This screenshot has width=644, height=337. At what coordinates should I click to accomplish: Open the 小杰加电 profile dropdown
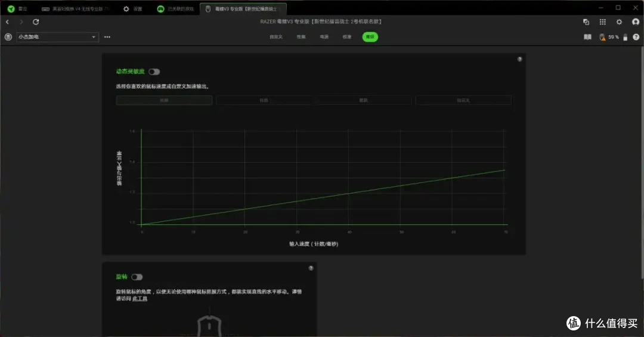click(x=57, y=37)
